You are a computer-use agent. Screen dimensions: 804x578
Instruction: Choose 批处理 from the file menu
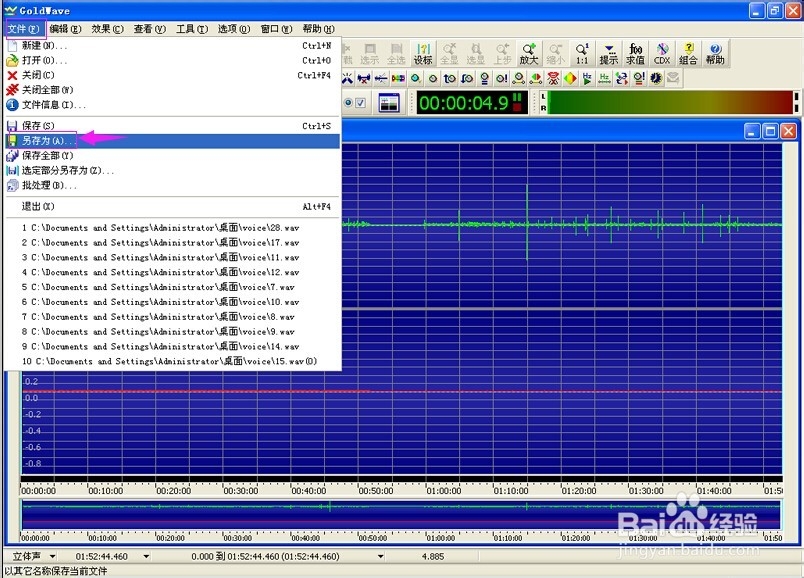pos(173,186)
